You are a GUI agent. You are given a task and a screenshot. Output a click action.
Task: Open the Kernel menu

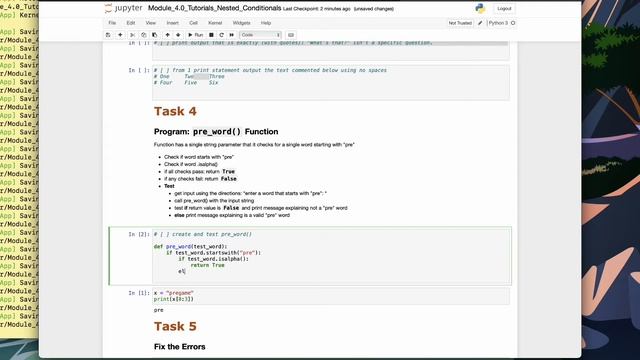[x=215, y=23]
